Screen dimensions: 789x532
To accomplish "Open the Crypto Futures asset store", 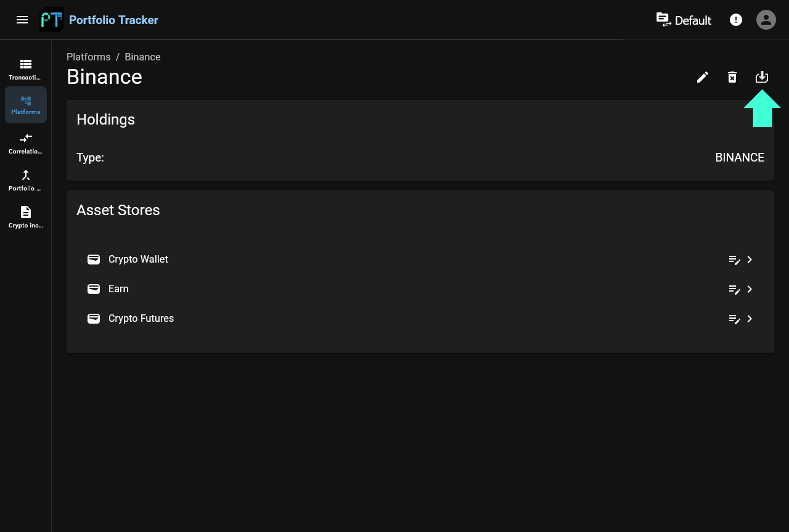I will pyautogui.click(x=420, y=319).
